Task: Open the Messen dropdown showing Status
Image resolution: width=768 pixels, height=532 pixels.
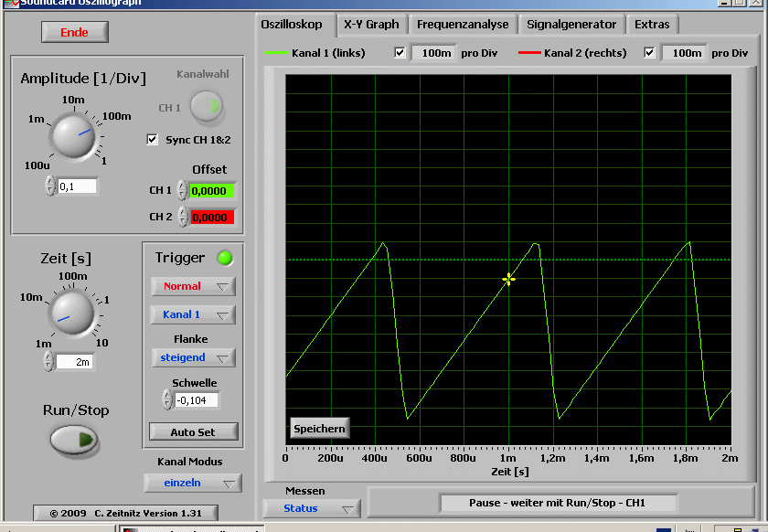Action: click(312, 508)
